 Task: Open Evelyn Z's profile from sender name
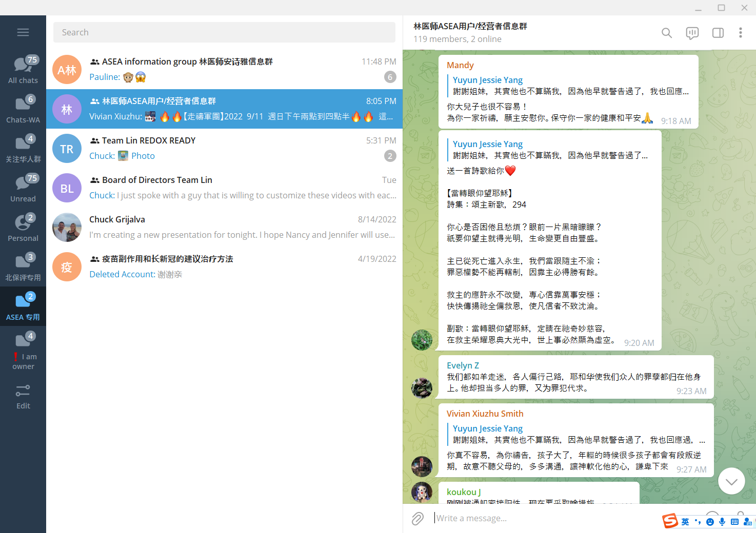tap(463, 365)
